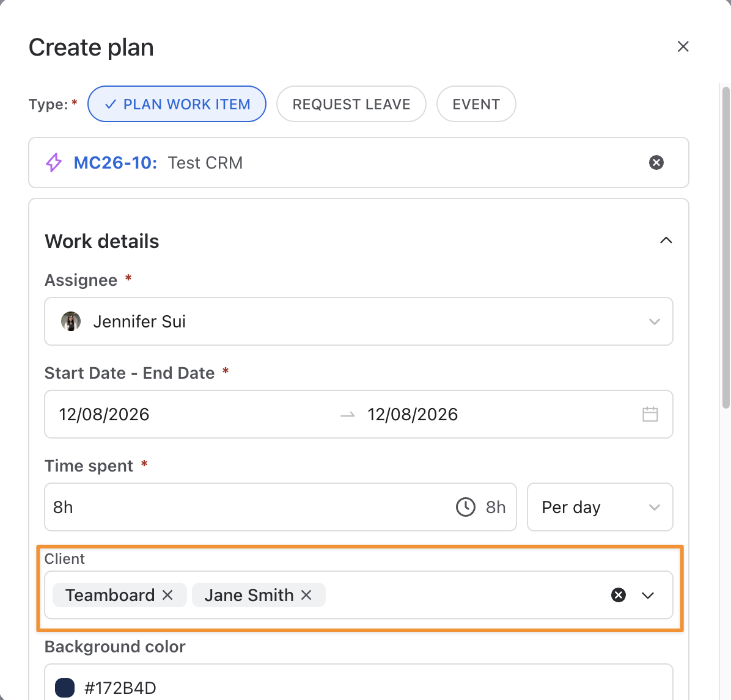Image resolution: width=731 pixels, height=700 pixels.
Task: Click the #172B4D background color value
Action: (x=120, y=688)
